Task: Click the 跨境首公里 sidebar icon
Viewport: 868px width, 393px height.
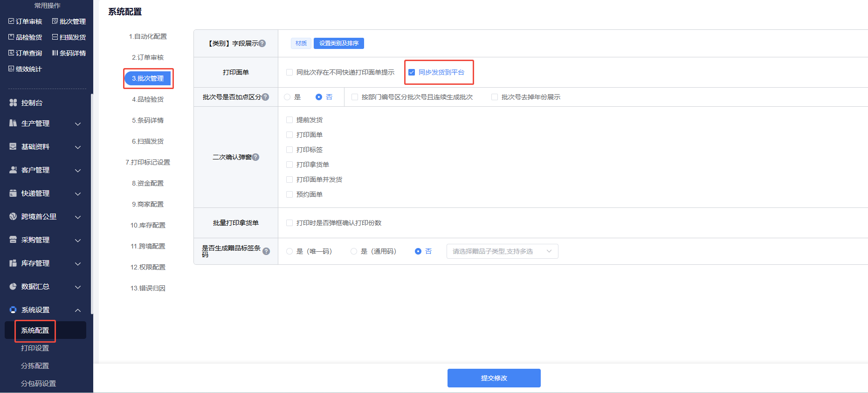Action: pos(13,216)
